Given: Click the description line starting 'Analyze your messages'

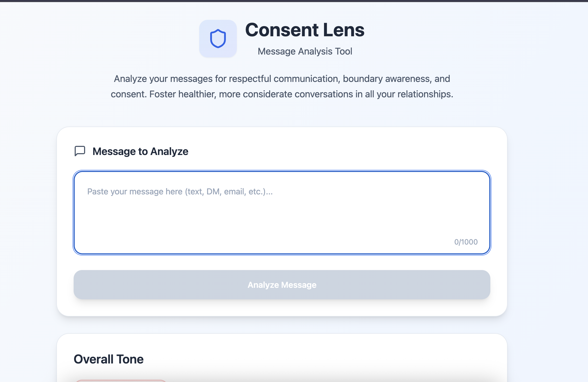Looking at the screenshot, I should 282,79.
